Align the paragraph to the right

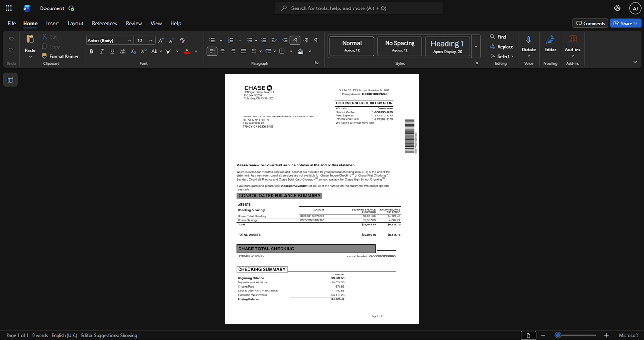point(233,51)
